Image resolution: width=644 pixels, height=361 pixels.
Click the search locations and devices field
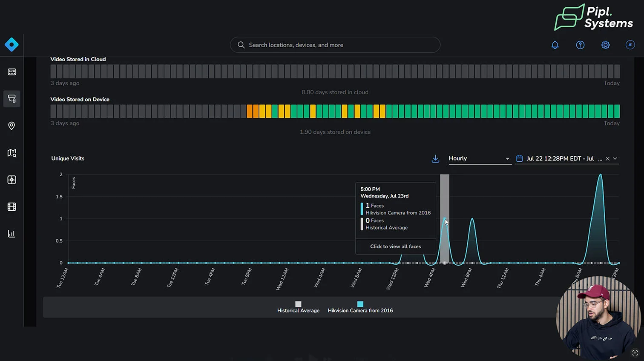click(335, 45)
